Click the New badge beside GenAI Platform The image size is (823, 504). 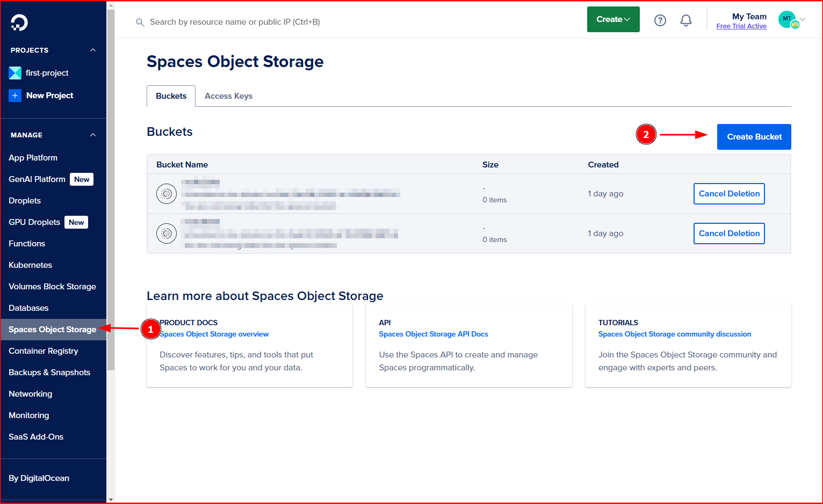click(82, 179)
